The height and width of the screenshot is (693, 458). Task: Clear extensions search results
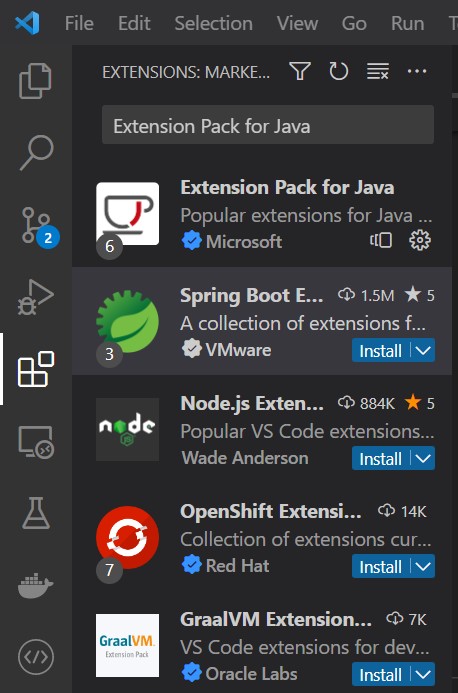point(378,71)
